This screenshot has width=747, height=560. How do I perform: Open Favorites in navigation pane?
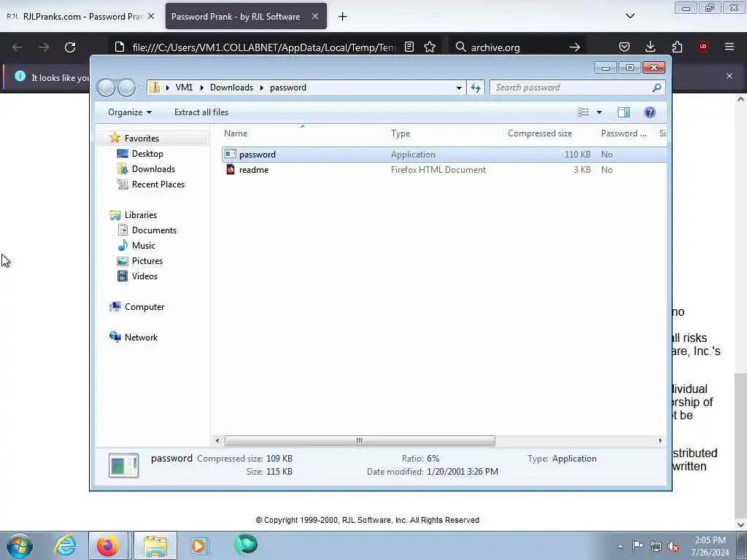(x=142, y=138)
